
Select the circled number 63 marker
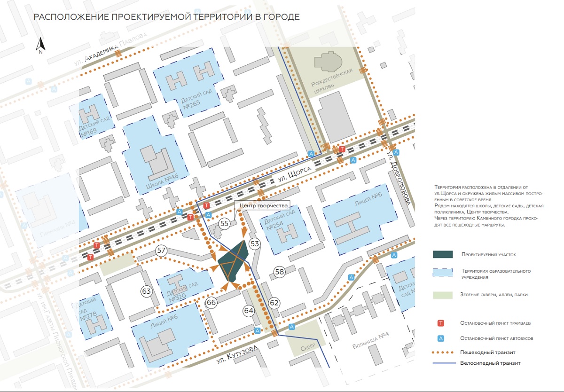(147, 291)
